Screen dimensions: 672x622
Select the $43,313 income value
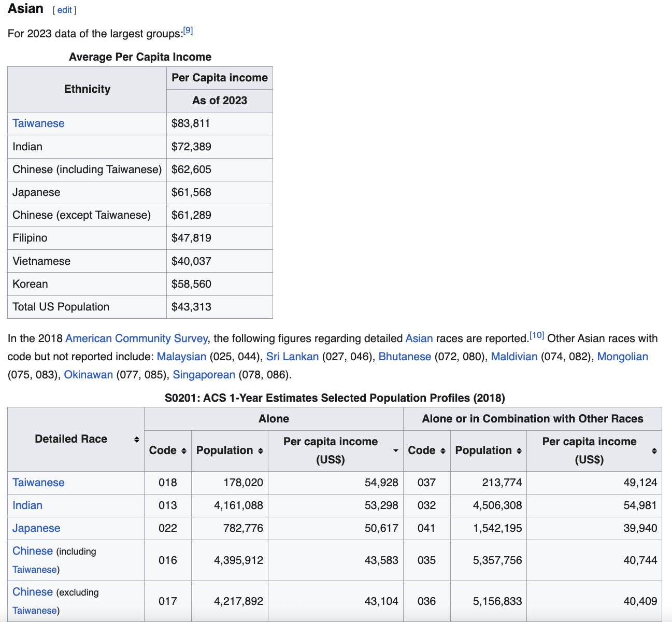coord(191,307)
